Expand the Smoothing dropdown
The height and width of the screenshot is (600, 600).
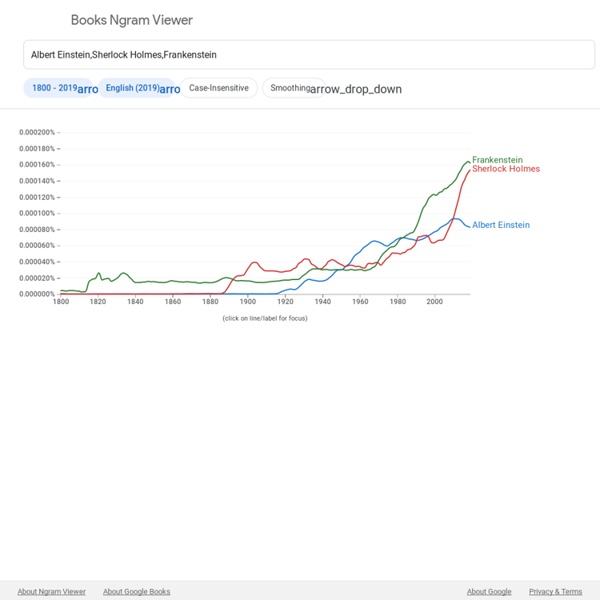pyautogui.click(x=294, y=88)
